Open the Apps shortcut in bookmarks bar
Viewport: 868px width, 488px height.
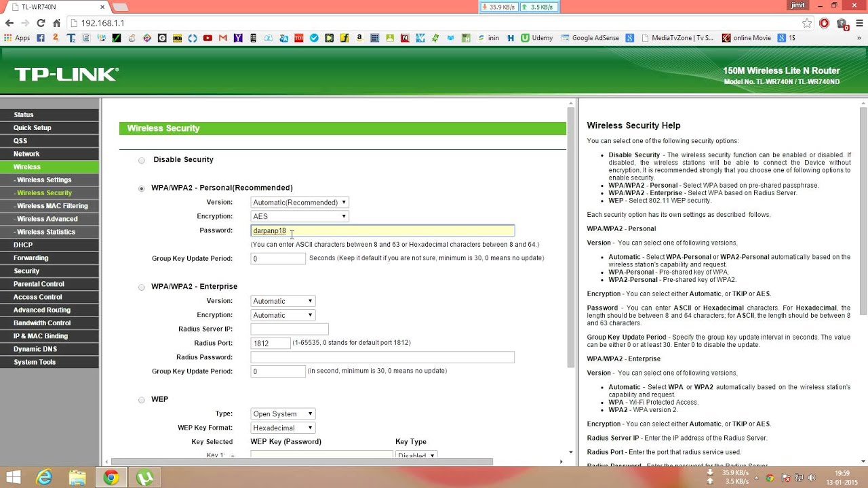pos(17,38)
